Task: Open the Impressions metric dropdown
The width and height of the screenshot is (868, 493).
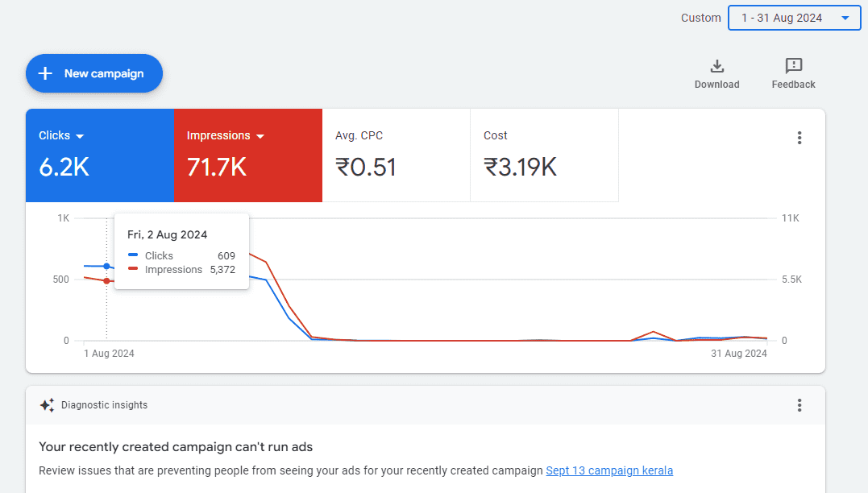Action: (x=260, y=135)
